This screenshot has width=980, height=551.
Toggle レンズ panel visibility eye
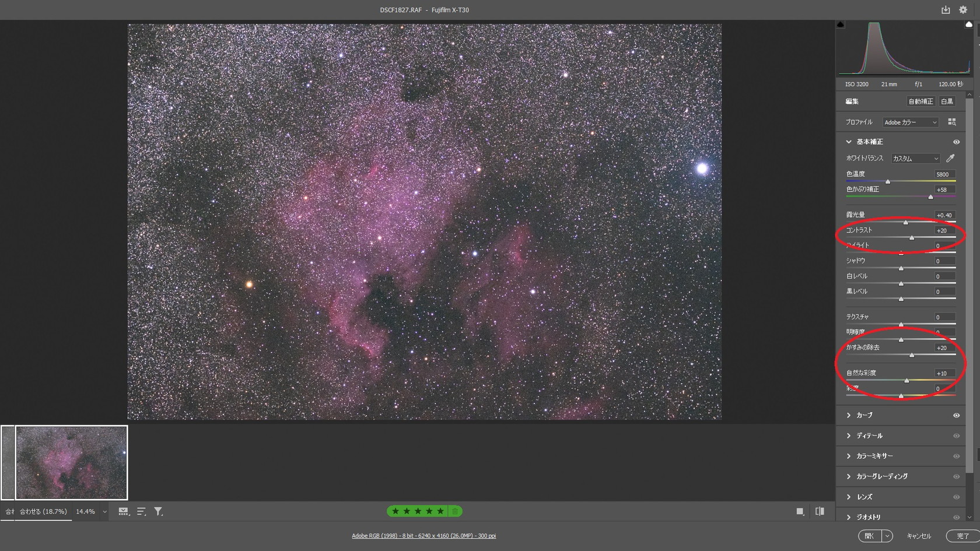[x=956, y=497]
